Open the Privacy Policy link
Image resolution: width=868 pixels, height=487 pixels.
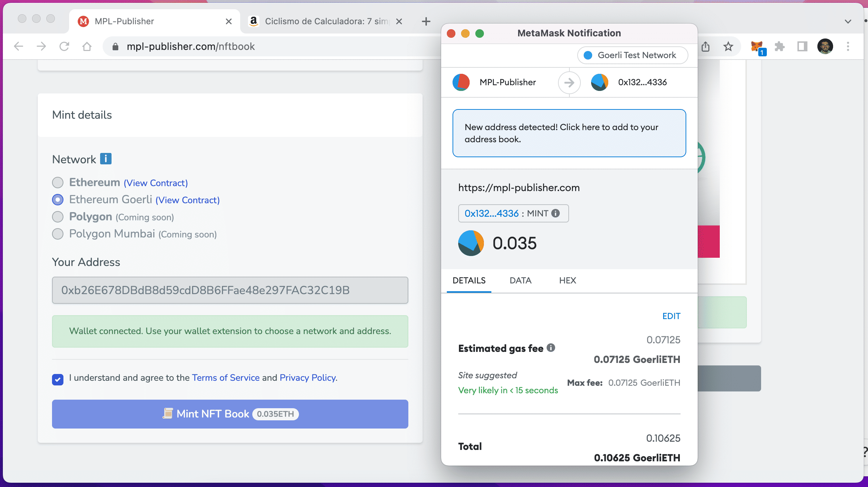[x=308, y=378]
